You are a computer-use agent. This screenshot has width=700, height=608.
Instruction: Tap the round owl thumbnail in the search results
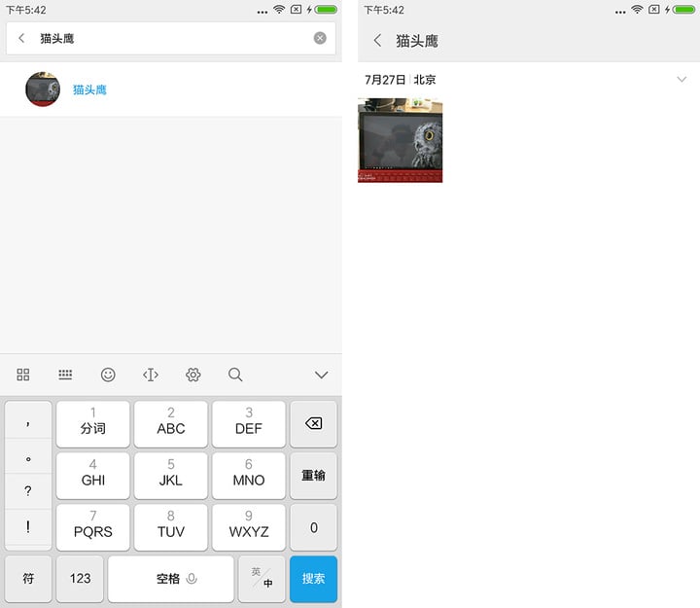pos(43,89)
